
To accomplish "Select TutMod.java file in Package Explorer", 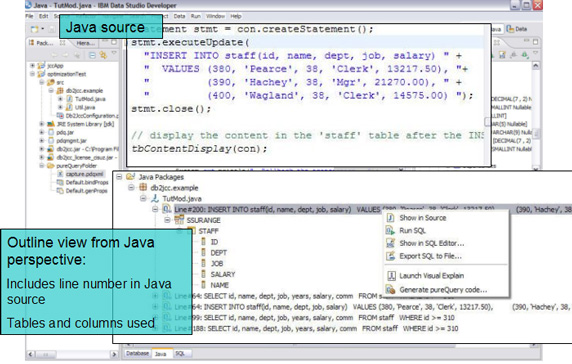I will 90,99.
